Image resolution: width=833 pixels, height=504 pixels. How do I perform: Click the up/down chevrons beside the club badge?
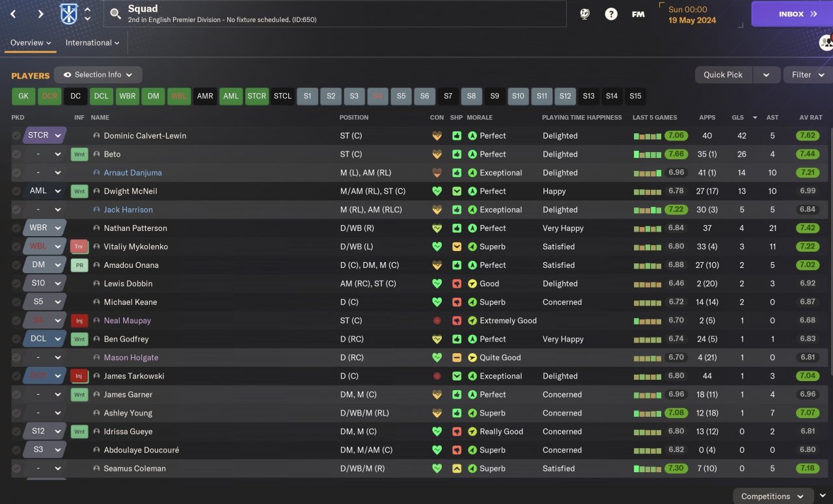pos(88,14)
